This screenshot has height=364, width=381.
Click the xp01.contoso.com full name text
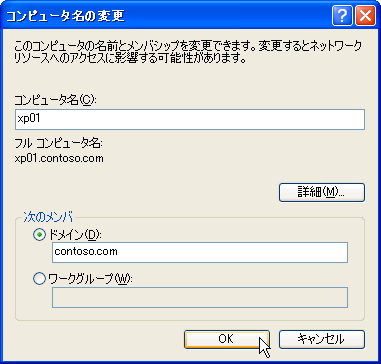point(59,159)
